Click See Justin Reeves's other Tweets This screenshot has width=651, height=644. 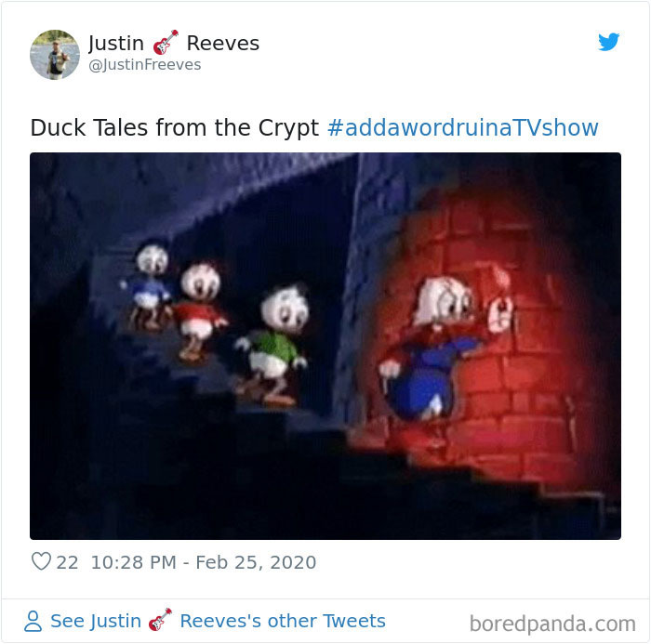pyautogui.click(x=206, y=621)
